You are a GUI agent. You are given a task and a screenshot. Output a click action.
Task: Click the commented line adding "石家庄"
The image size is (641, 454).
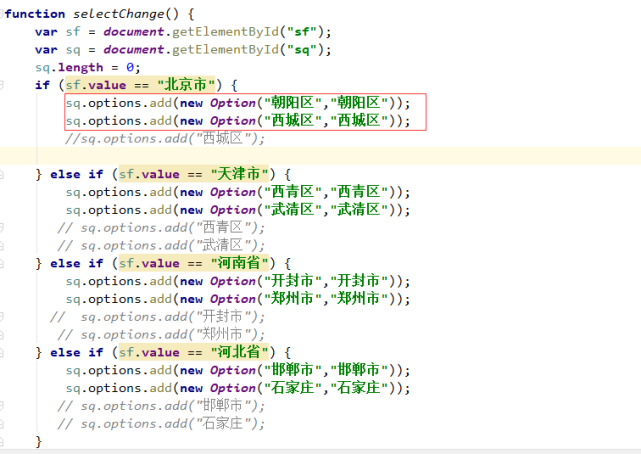click(x=161, y=424)
